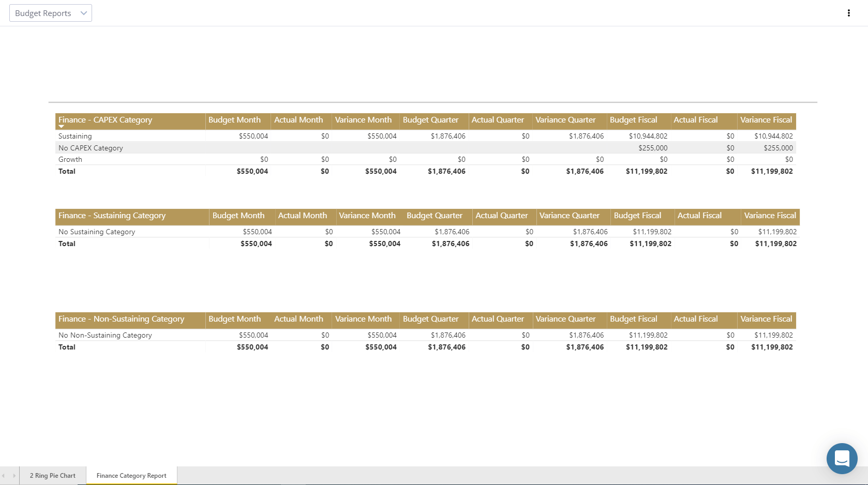Click CAPEX table Actual Quarter header
The width and height of the screenshot is (868, 485).
[x=498, y=120]
